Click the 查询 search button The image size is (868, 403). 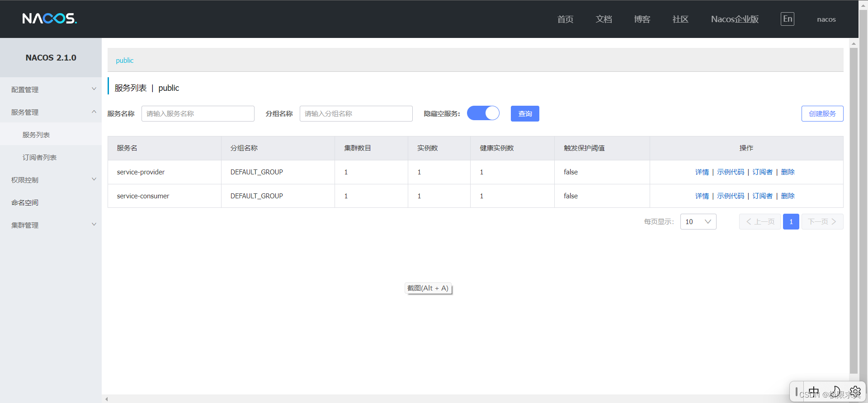[x=525, y=113]
